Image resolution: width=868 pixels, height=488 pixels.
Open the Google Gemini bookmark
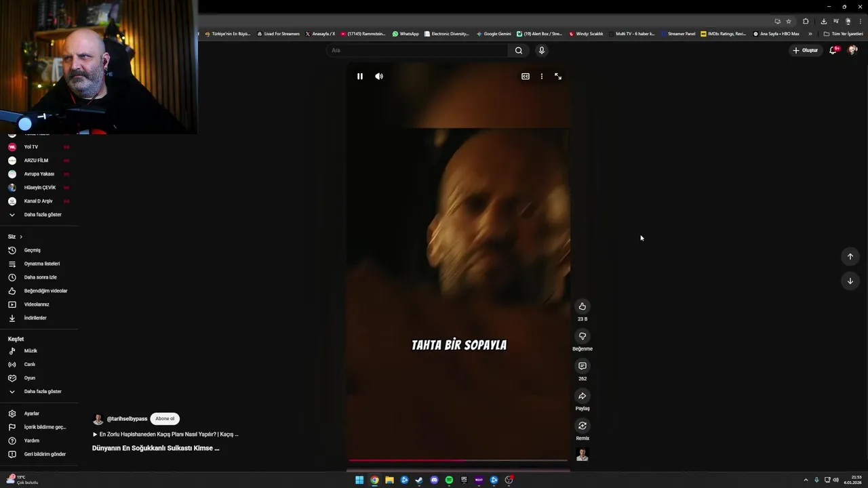click(494, 33)
